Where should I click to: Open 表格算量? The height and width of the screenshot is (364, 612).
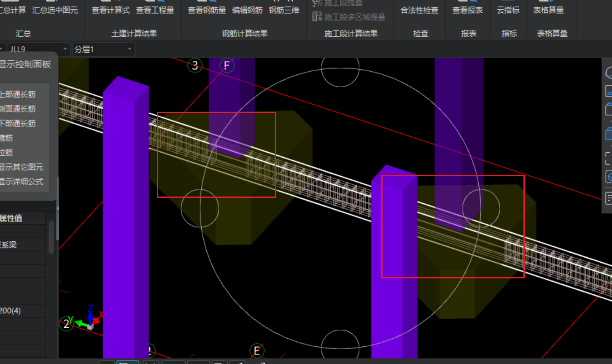[548, 10]
